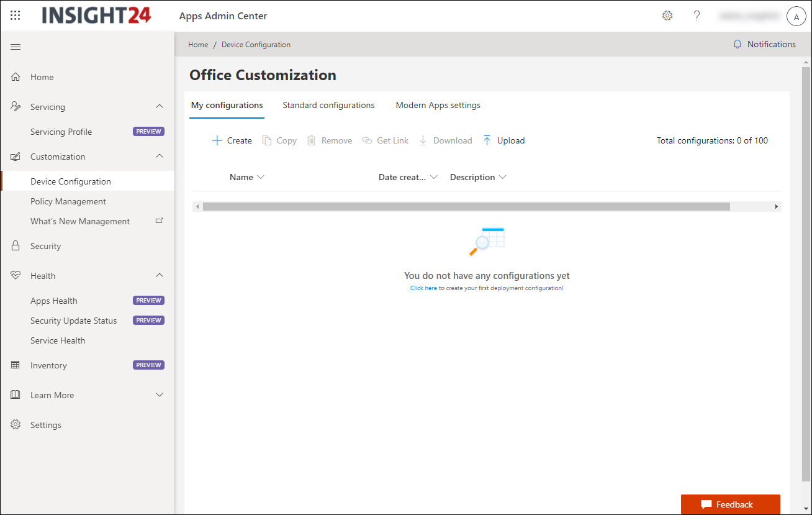This screenshot has width=812, height=515.
Task: Click the Upload arrow icon
Action: pos(487,140)
